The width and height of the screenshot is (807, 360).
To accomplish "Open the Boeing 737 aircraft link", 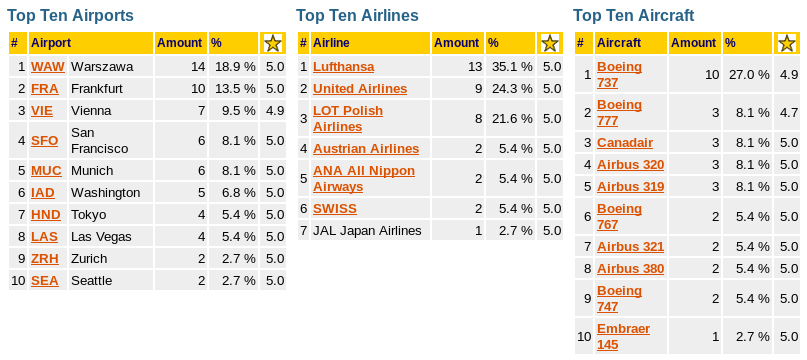I will point(619,75).
